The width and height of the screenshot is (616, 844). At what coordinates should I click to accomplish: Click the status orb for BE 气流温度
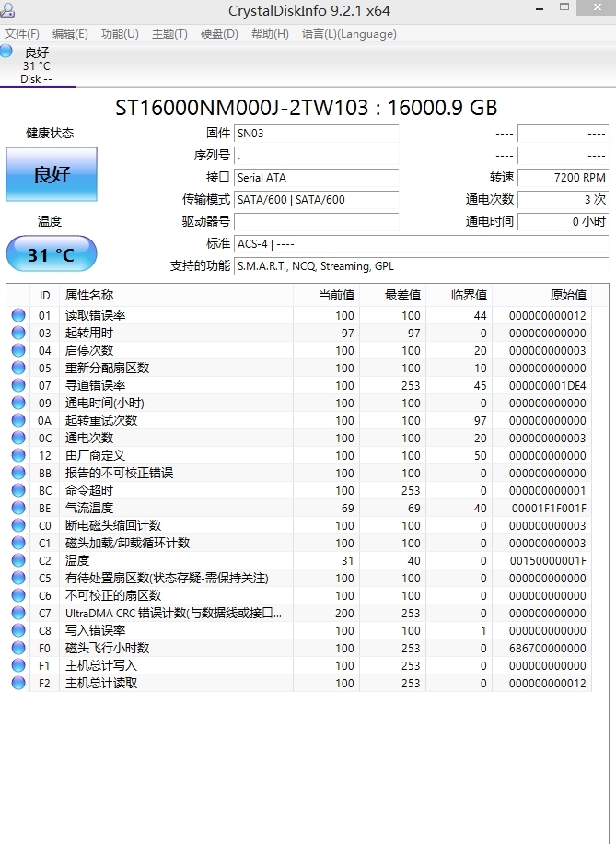pyautogui.click(x=18, y=508)
